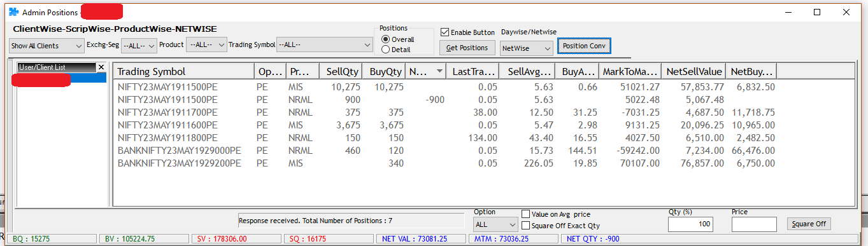
Task: Click the 3,675 SellQty cell
Action: tap(348, 125)
